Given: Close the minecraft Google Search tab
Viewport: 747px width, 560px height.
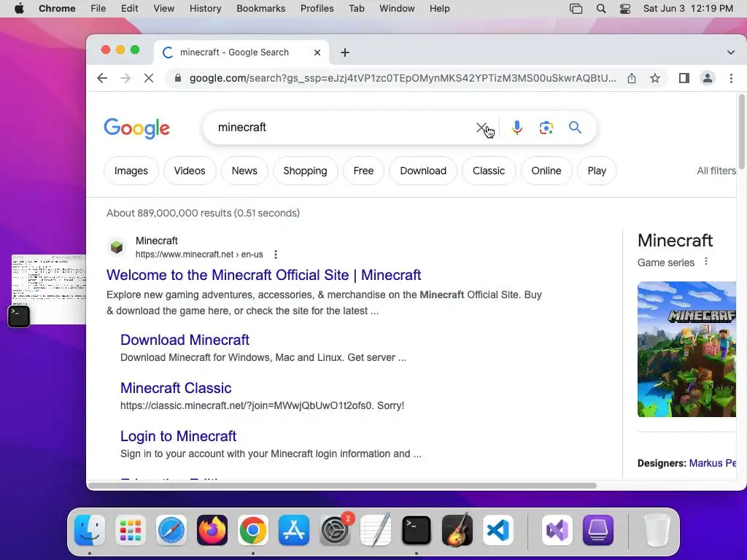Looking at the screenshot, I should 317,52.
